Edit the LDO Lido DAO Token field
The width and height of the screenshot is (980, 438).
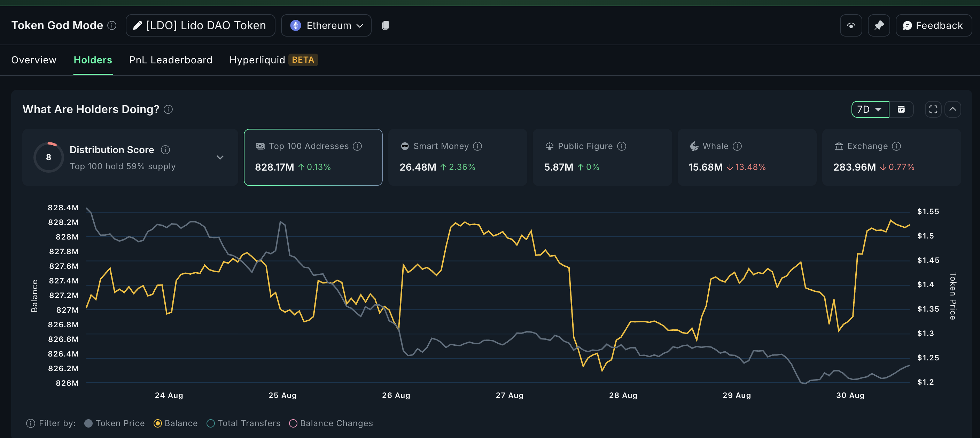pos(201,25)
